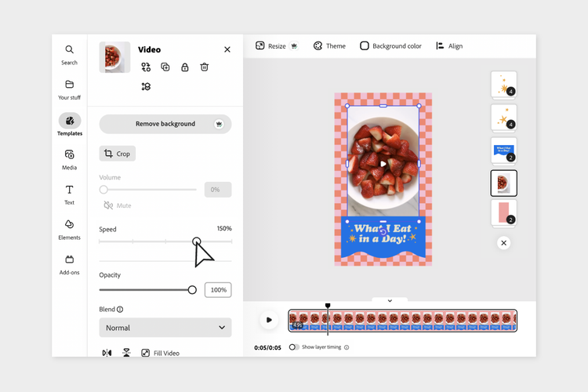This screenshot has height=392, width=588.
Task: Select the second star layer thumbnail
Action: coord(503,118)
